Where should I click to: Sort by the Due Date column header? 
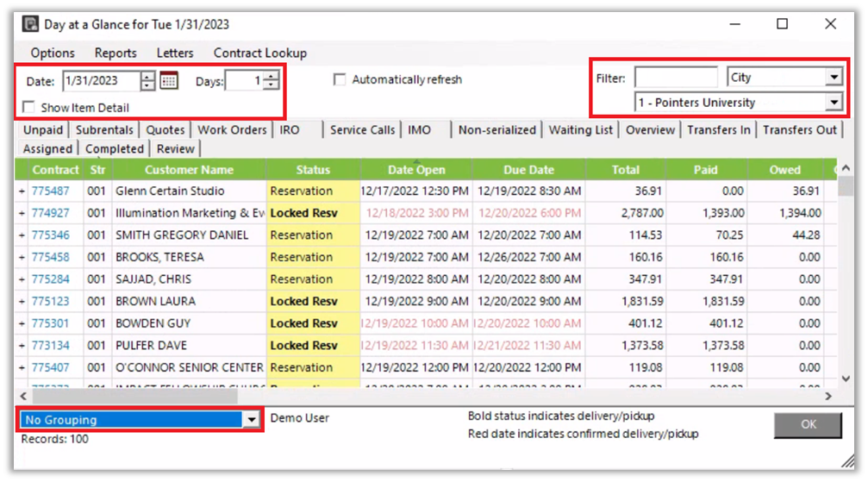(x=529, y=170)
